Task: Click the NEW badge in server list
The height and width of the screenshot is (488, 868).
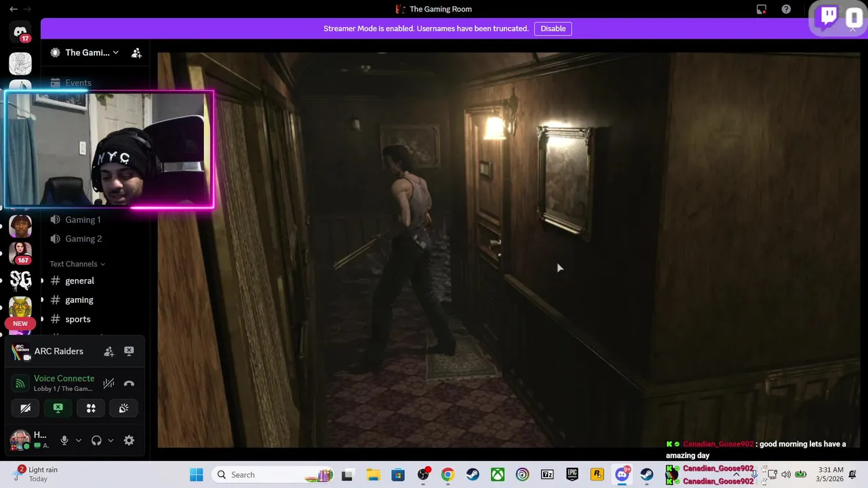Action: (x=20, y=323)
